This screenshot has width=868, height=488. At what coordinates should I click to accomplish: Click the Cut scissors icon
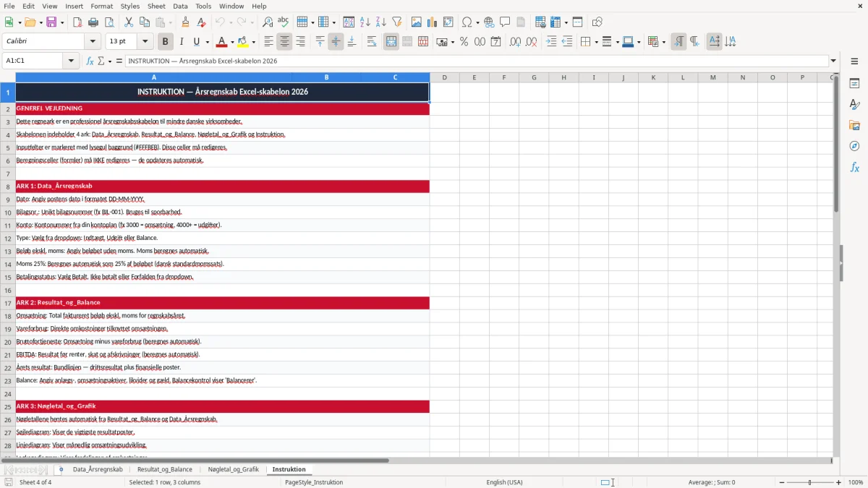point(128,22)
